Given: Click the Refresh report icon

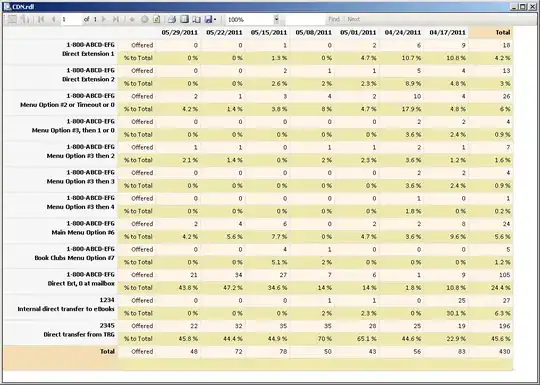Looking at the screenshot, I should (157, 19).
